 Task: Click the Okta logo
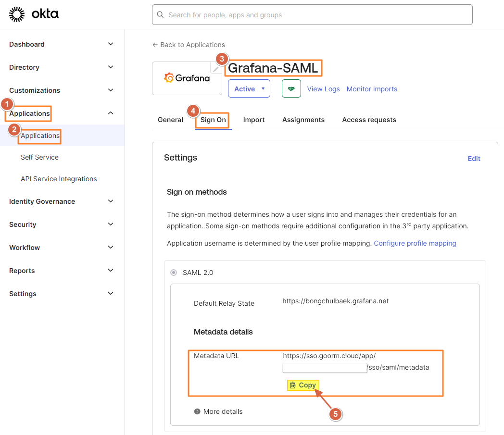34,14
